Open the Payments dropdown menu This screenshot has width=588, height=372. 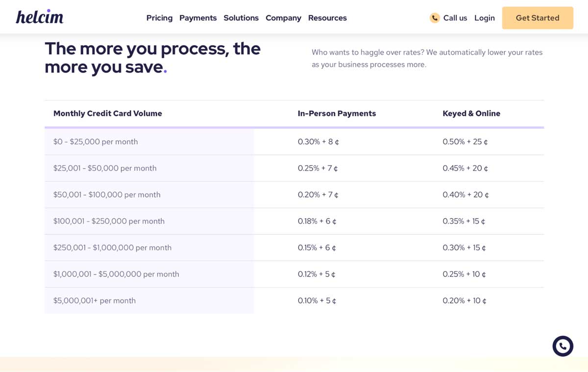click(x=198, y=18)
